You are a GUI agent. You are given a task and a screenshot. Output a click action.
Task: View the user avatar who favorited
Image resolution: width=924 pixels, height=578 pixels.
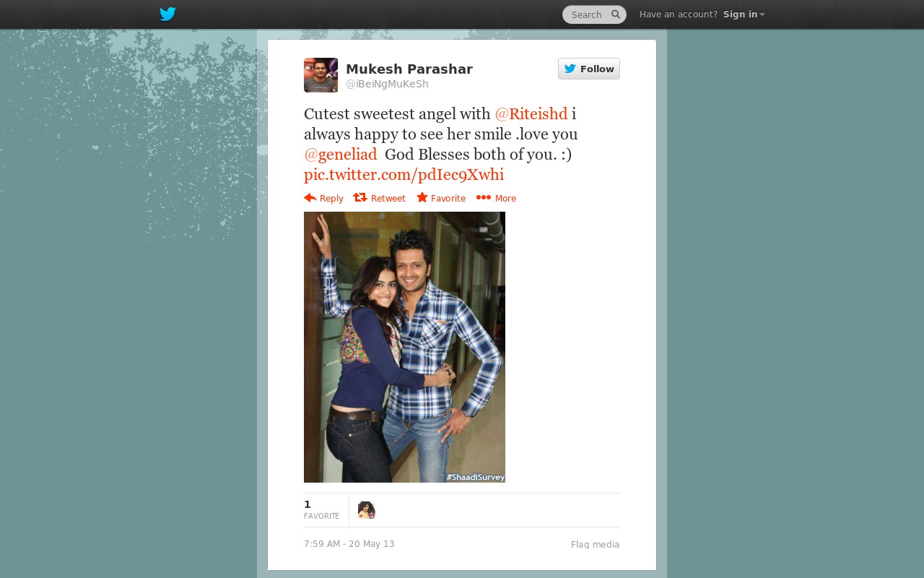tap(367, 510)
